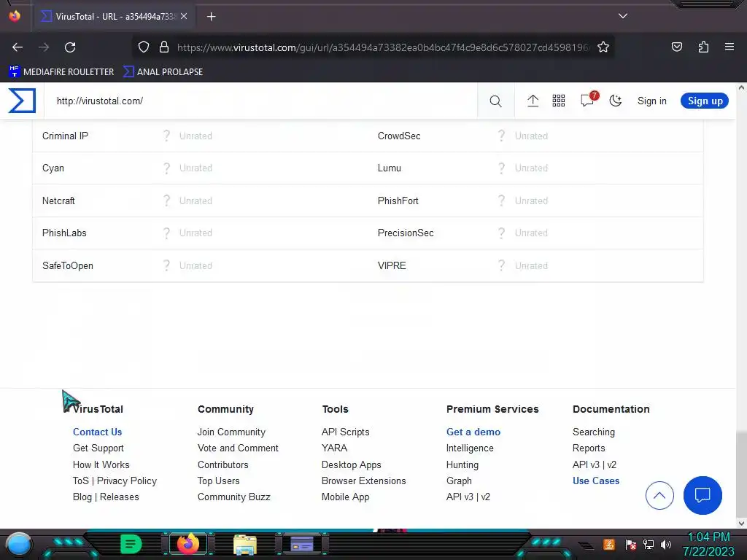Open a new tab

pyautogui.click(x=211, y=17)
